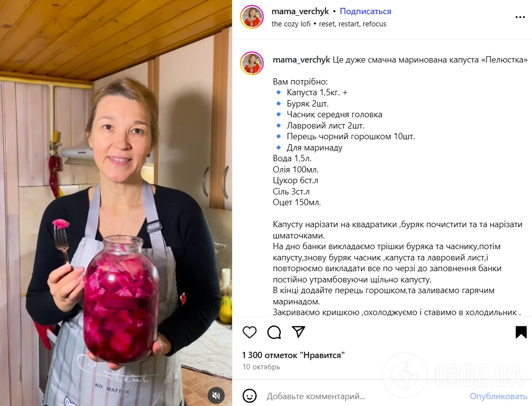Click the header profile avatar
Image resolution: width=532 pixels, height=406 pixels.
[252, 17]
